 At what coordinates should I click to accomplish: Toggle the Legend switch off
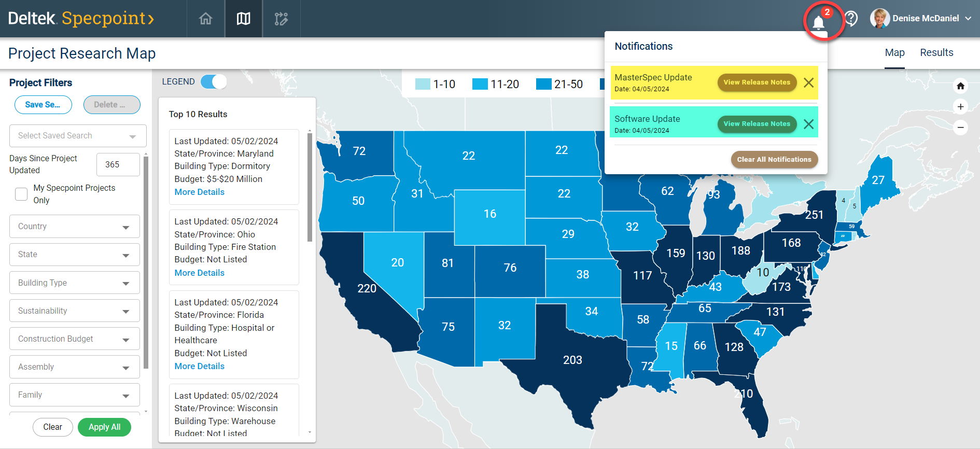click(x=214, y=82)
